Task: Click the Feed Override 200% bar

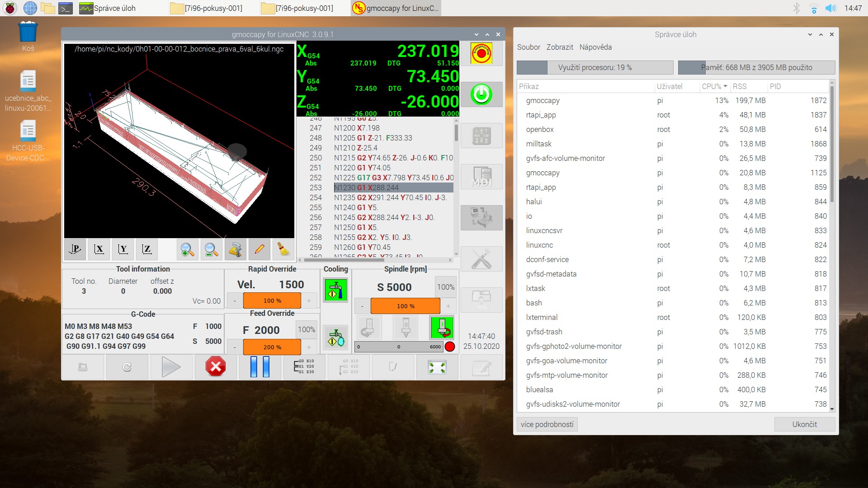Action: 272,347
